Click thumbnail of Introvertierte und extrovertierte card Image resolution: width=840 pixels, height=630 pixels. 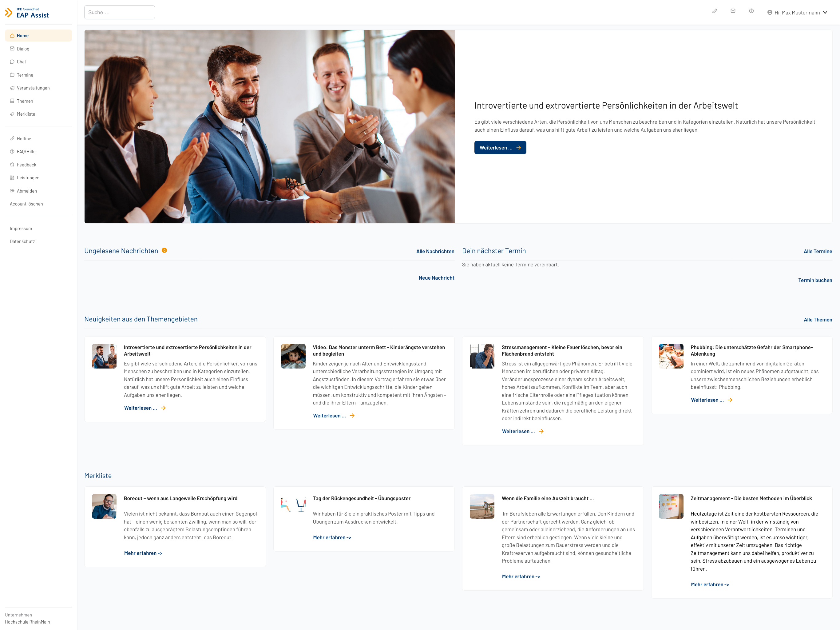point(104,356)
